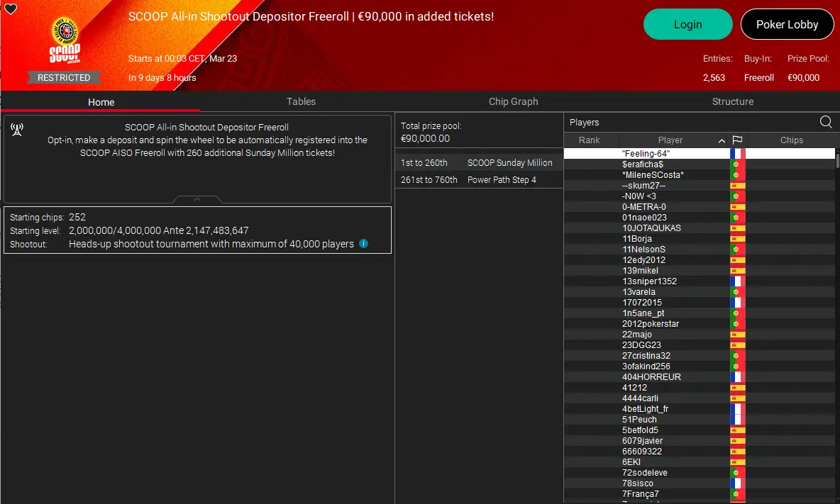Collapse the tournament description panel
This screenshot has width=840, height=504.
pos(197,200)
